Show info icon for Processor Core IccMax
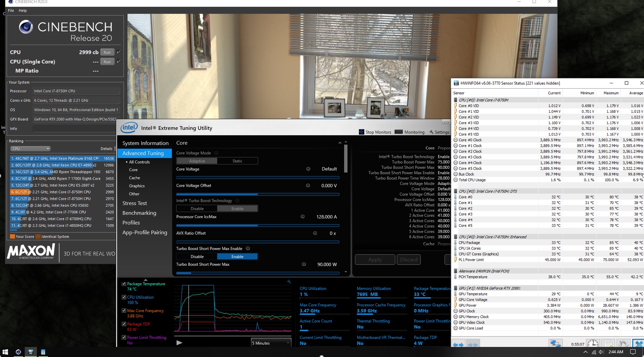The image size is (644, 357). pos(302,217)
